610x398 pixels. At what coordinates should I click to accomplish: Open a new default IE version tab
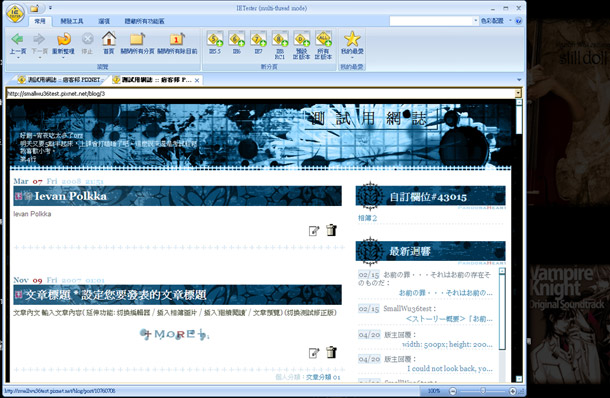(x=301, y=39)
